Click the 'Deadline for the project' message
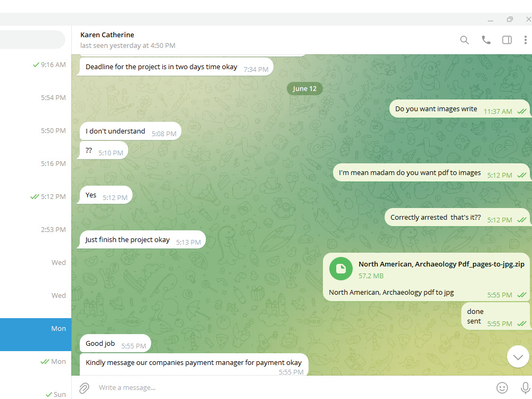Image resolution: width=532 pixels, height=399 pixels. pyautogui.click(x=176, y=66)
